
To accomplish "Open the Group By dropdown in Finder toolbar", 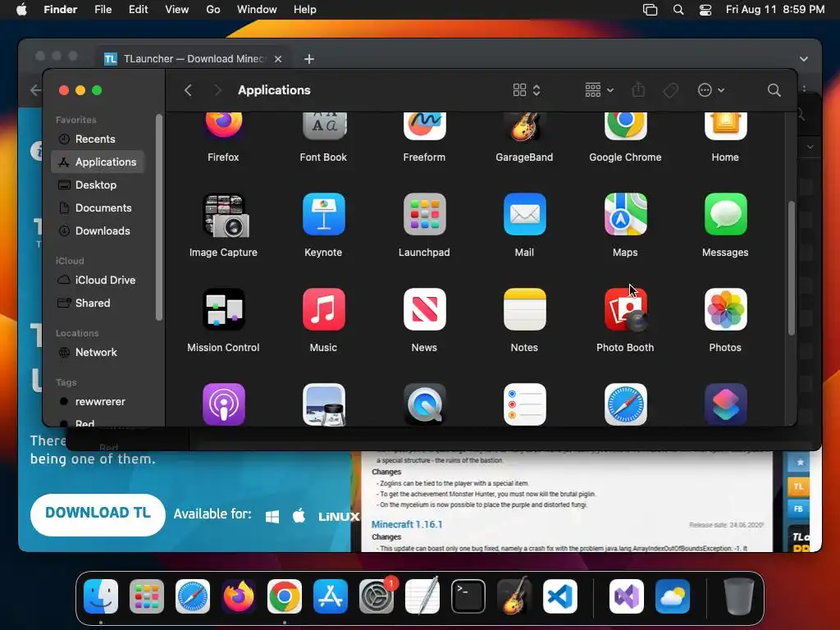I will point(599,90).
